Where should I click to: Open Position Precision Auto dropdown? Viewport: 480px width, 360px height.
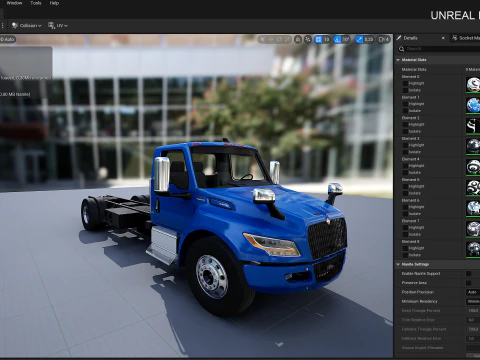pyautogui.click(x=473, y=292)
